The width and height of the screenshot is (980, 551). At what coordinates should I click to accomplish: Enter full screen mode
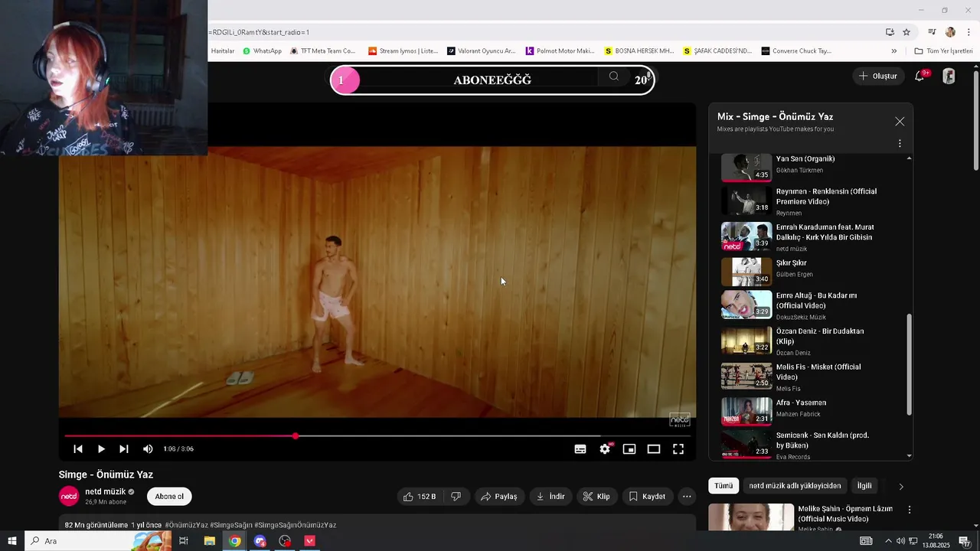click(x=678, y=449)
